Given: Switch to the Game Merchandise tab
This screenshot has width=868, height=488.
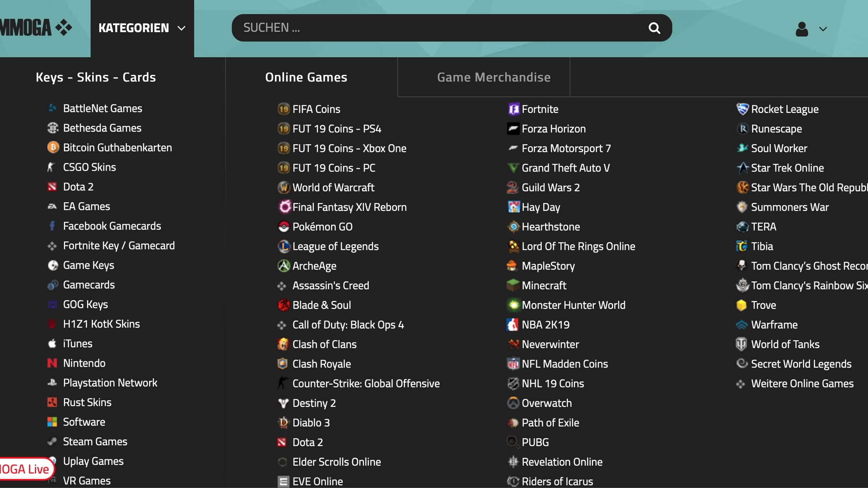Looking at the screenshot, I should click(x=494, y=77).
